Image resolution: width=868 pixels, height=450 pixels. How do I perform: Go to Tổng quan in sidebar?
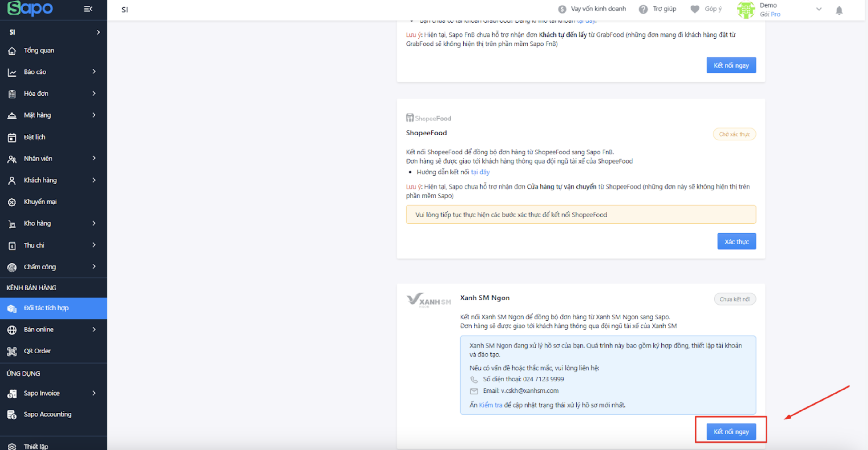[39, 51]
